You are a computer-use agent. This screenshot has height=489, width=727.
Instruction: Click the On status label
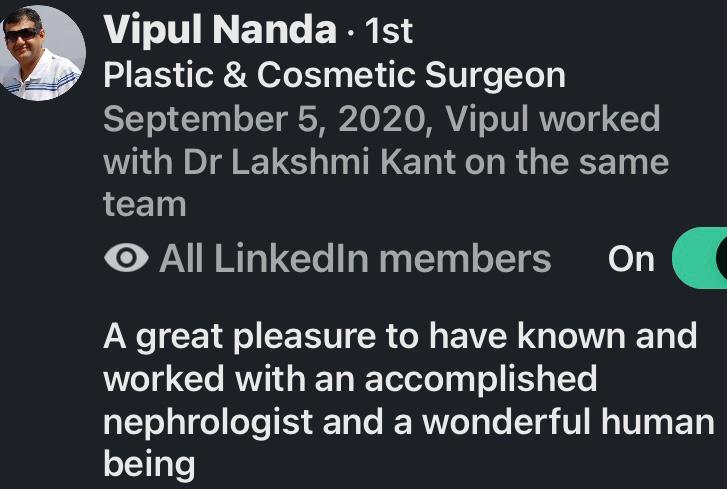tap(631, 259)
